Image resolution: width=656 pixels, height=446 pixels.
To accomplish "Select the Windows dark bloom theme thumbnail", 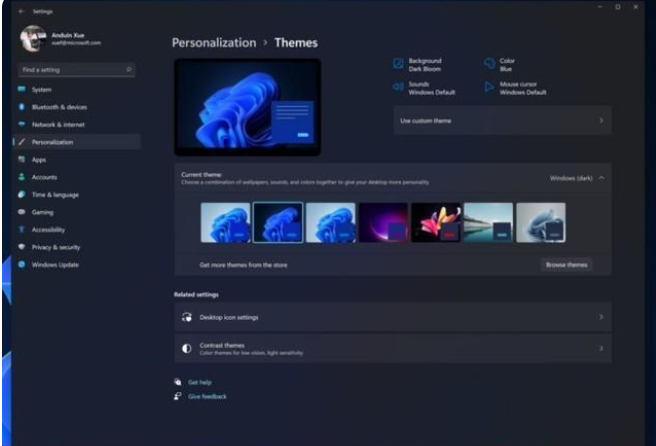I will [278, 223].
